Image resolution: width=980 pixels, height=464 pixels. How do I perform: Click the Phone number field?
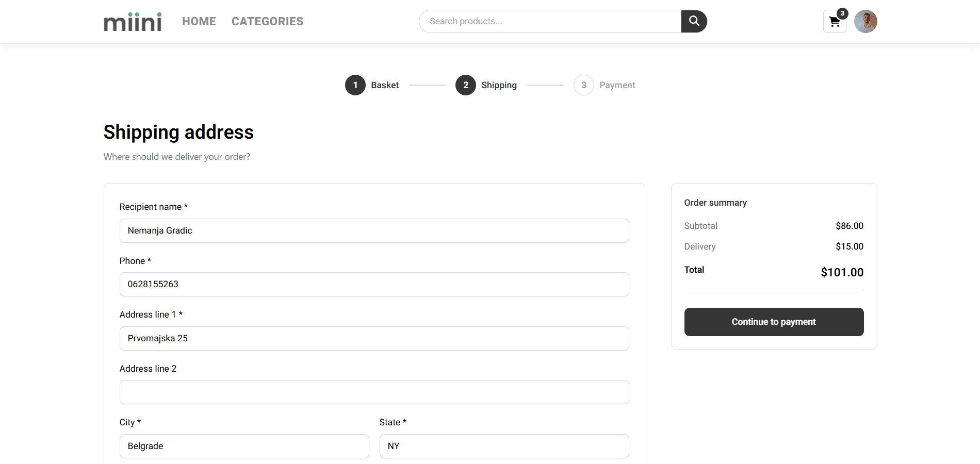374,285
